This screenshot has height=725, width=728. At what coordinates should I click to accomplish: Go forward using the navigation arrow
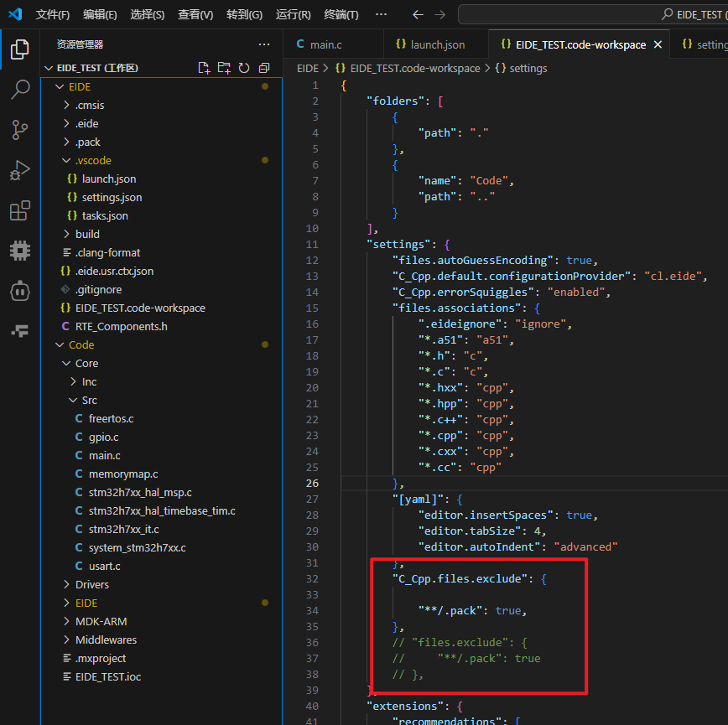point(439,15)
